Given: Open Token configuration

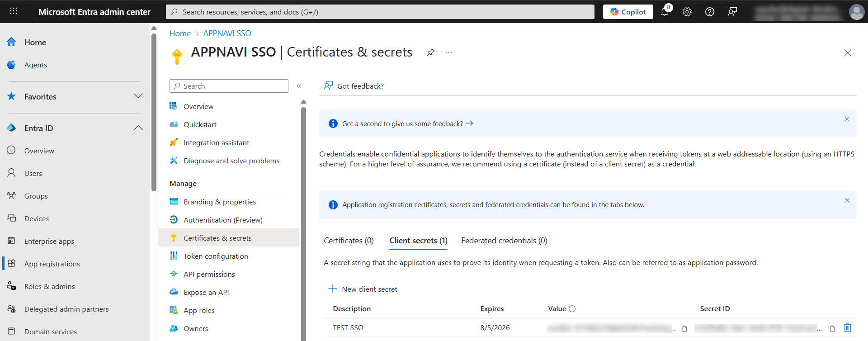Looking at the screenshot, I should point(216,256).
